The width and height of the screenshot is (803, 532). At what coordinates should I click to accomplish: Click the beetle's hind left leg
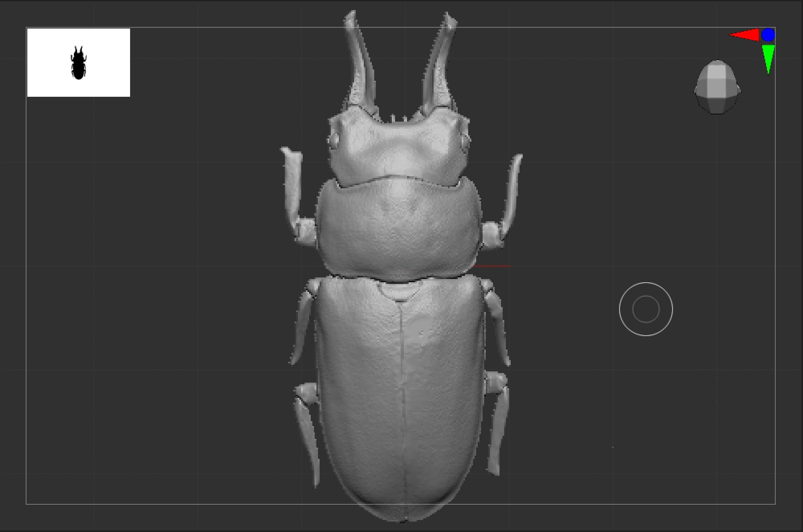click(x=308, y=434)
